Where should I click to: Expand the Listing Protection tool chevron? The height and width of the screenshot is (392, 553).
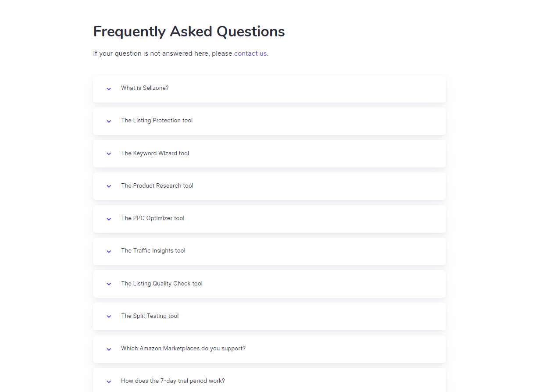(109, 121)
